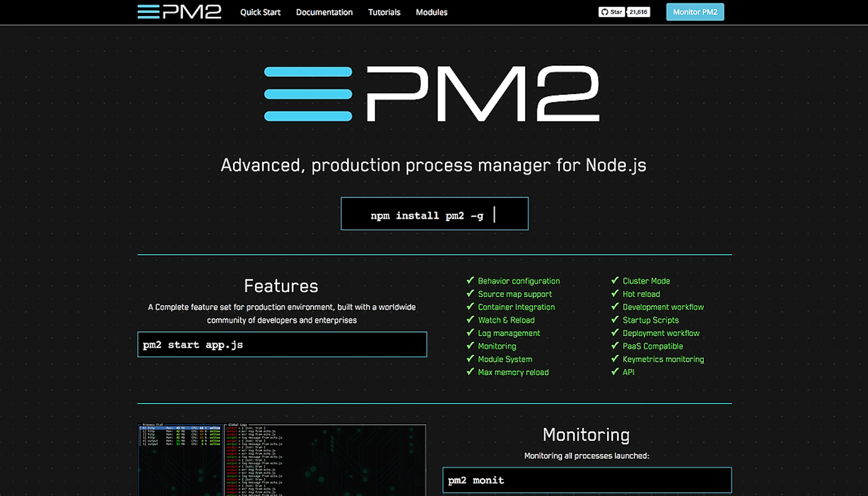The height and width of the screenshot is (496, 868).
Task: Go to the Tutorials section
Action: (x=384, y=12)
